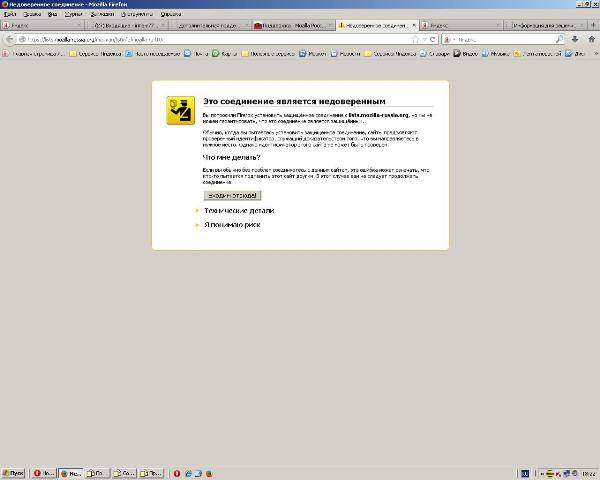Switch to the "Недоверенное соединение" tab
This screenshot has width=600, height=480.
[375, 25]
